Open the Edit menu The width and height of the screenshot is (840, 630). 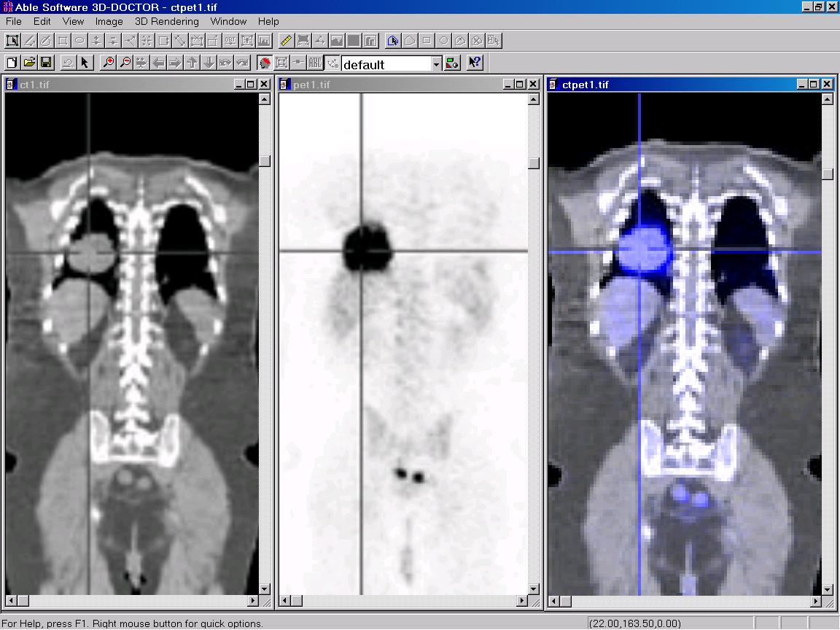[42, 21]
